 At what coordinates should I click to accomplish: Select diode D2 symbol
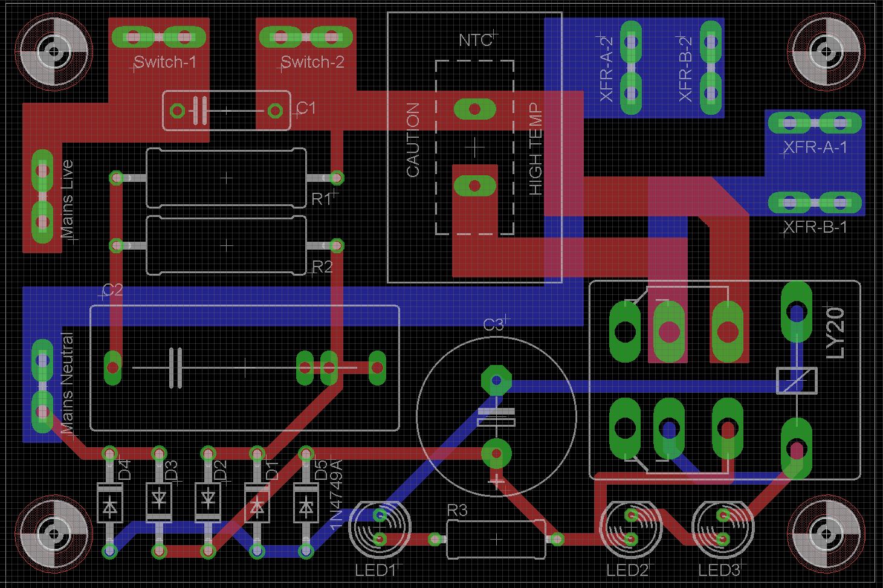209,503
